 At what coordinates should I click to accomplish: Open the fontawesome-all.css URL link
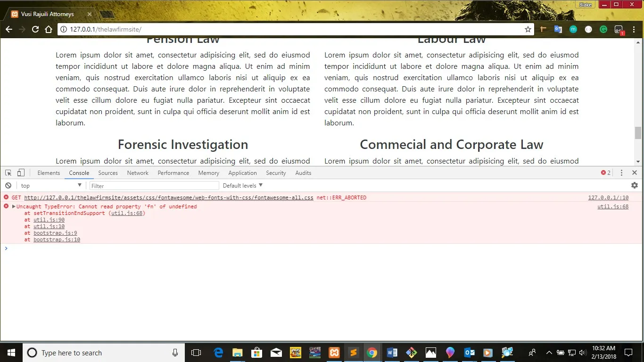coord(169,197)
